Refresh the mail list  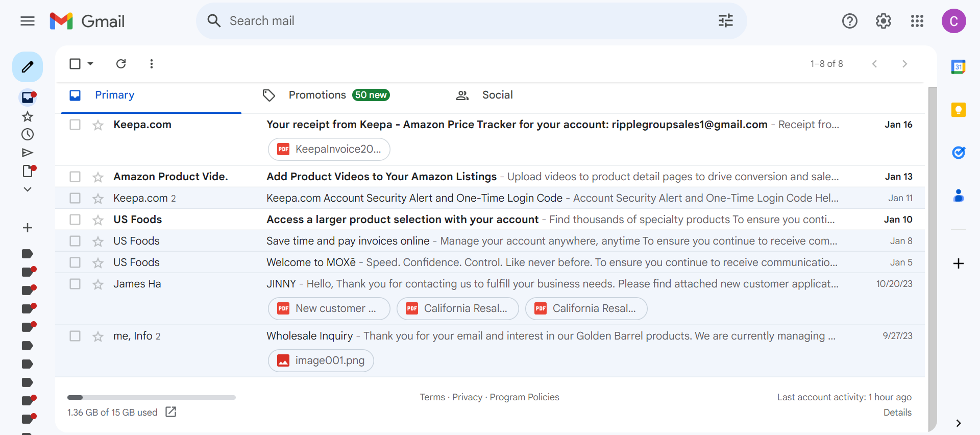(x=121, y=64)
